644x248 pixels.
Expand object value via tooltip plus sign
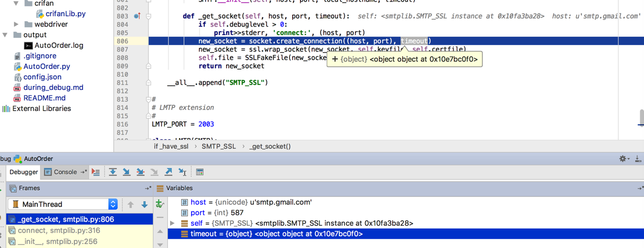pos(335,59)
